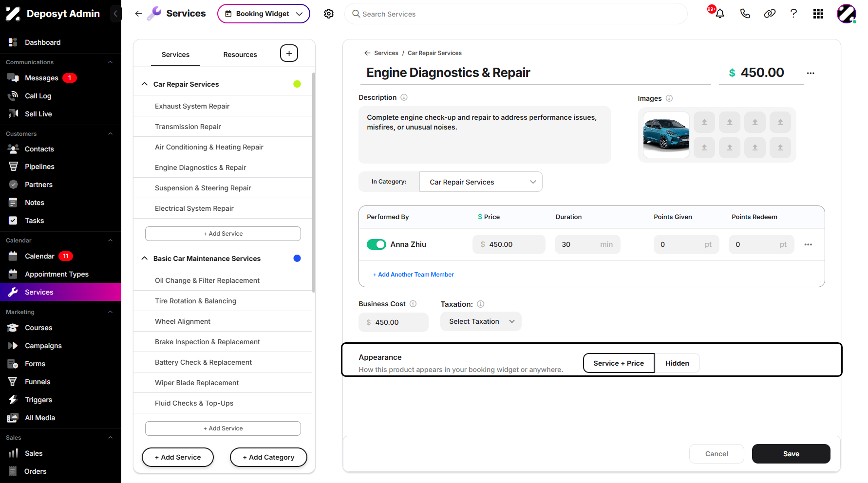This screenshot has width=868, height=483.
Task: Click the Search Services field
Action: pos(516,14)
